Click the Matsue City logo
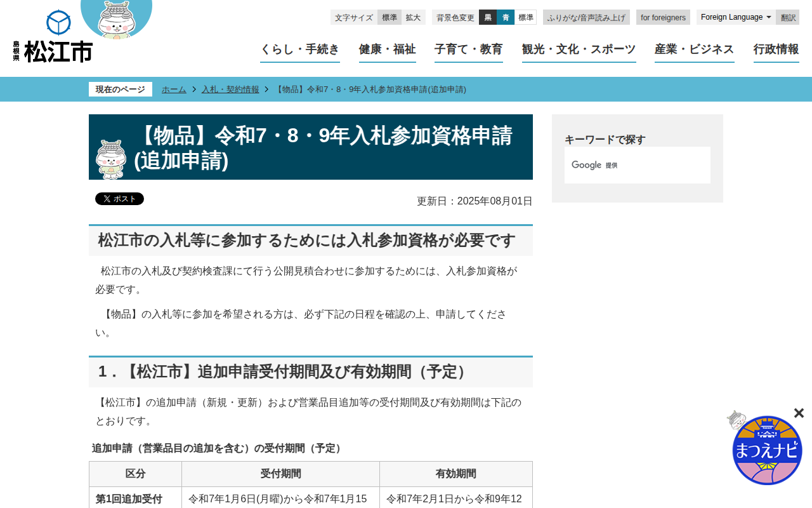 [53, 36]
